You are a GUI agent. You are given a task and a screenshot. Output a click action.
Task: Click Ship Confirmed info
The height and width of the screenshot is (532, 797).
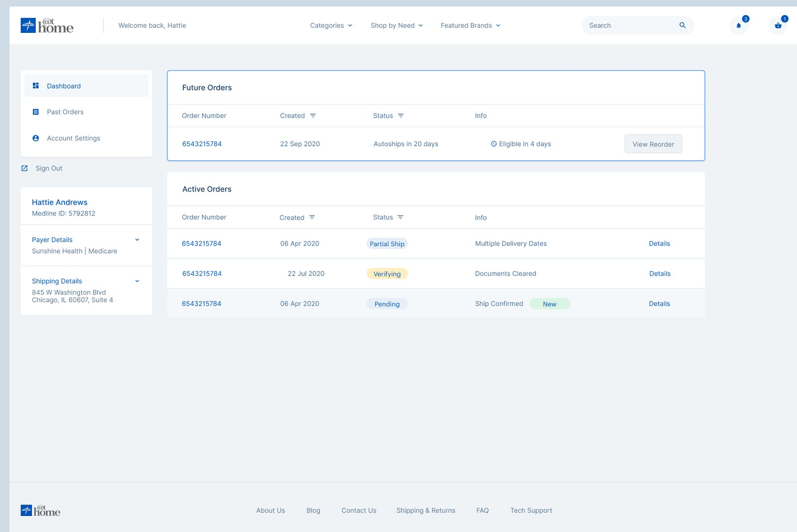click(499, 303)
